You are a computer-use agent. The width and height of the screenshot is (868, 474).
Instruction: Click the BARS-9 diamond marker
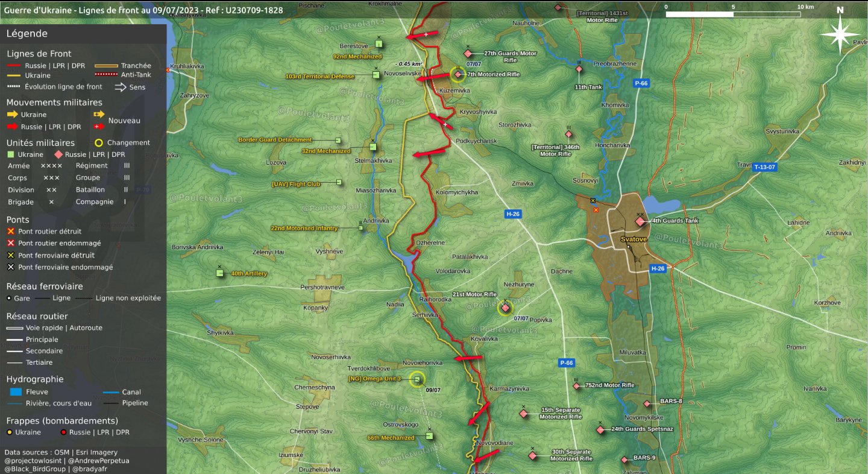[624, 460]
